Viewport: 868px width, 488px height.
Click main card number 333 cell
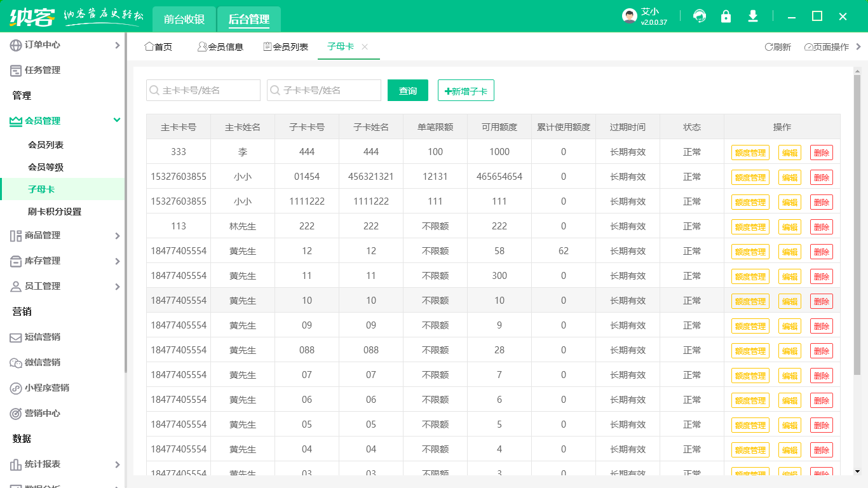pos(179,152)
